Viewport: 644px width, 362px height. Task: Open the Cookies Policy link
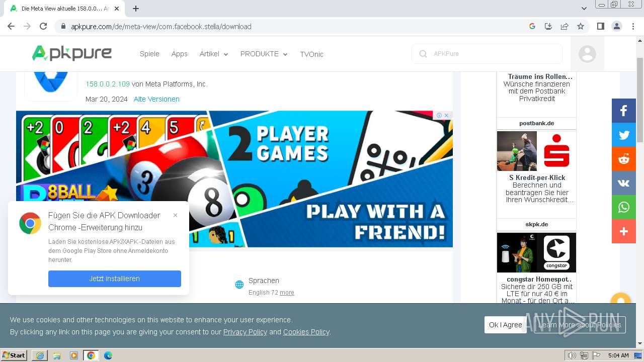[x=306, y=332]
